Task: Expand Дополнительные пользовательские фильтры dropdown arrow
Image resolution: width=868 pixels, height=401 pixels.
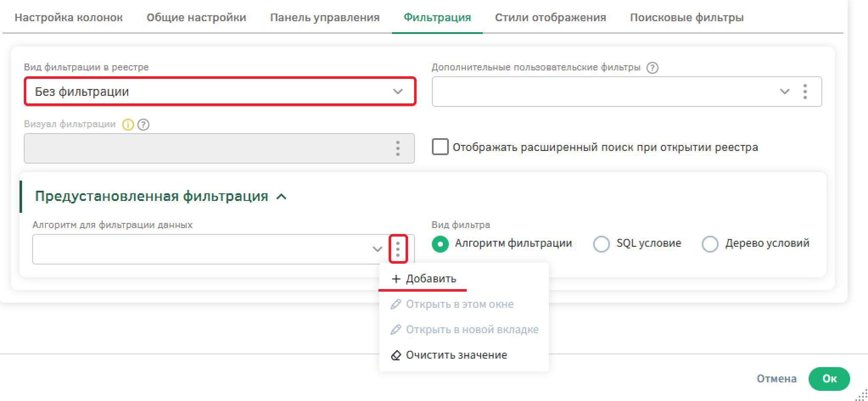Action: [784, 92]
